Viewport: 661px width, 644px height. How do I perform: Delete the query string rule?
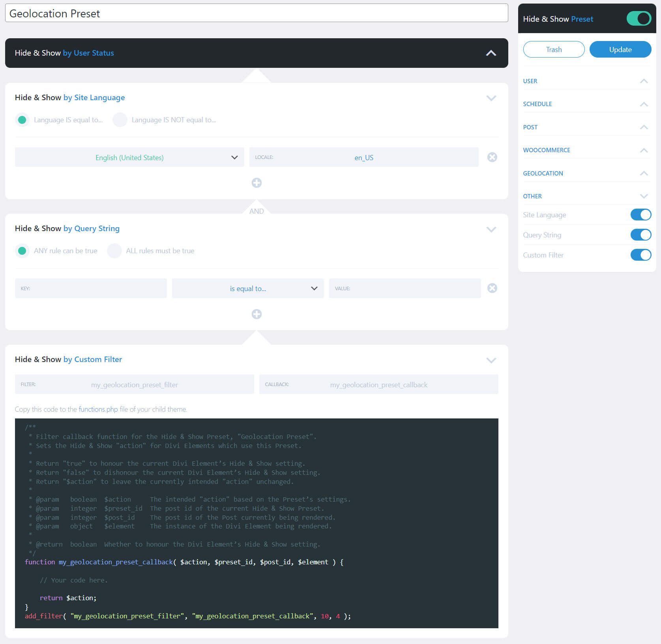pyautogui.click(x=492, y=288)
